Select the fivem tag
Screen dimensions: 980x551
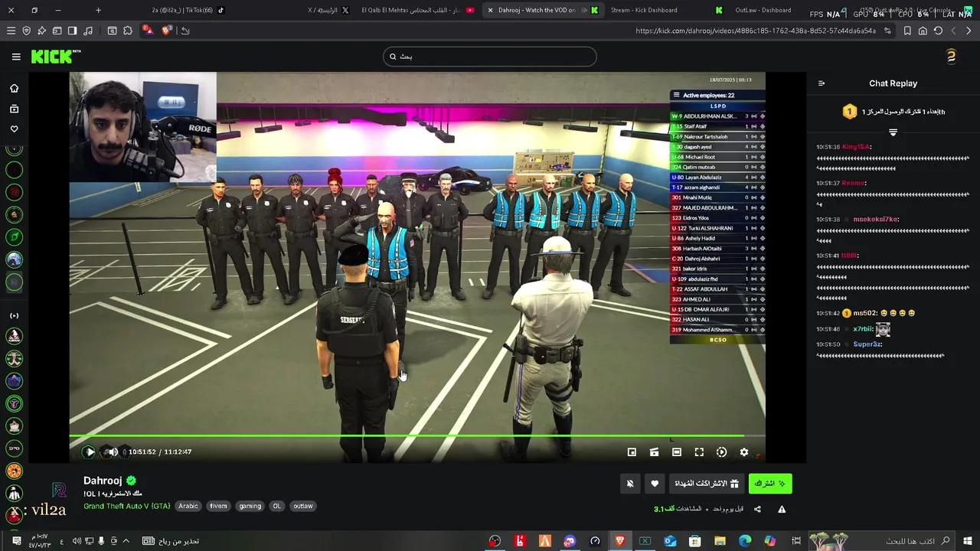click(x=218, y=506)
